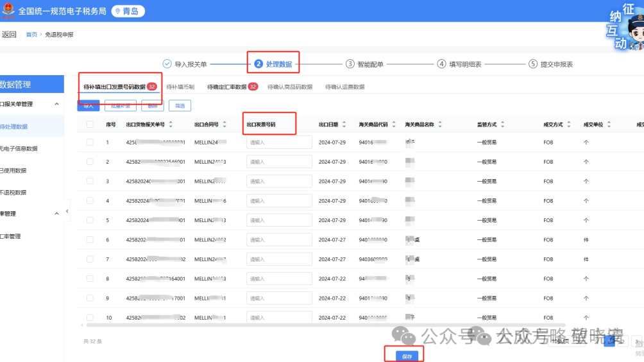The image size is (644, 362).
Task: Click step 3 circle 智能配单
Action: pyautogui.click(x=350, y=64)
